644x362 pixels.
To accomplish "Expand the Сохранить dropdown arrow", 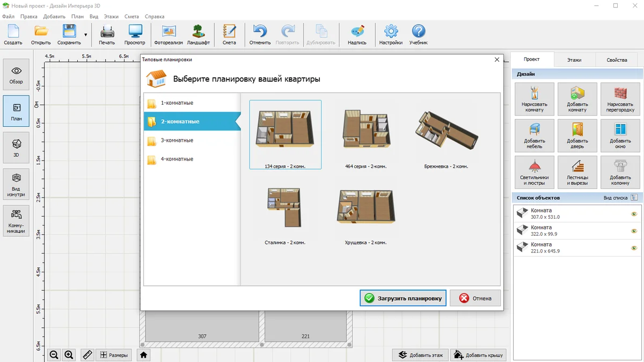I will (x=85, y=34).
